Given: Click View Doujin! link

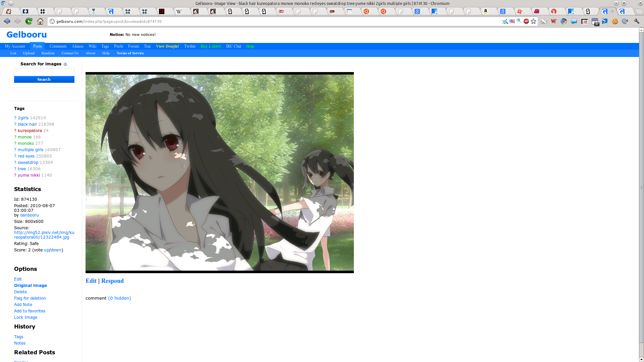Looking at the screenshot, I should click(167, 46).
